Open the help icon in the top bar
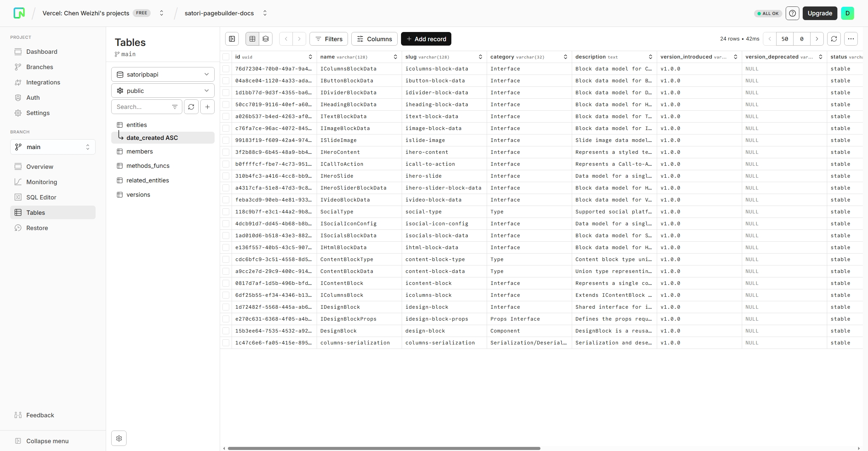This screenshot has height=451, width=868. pos(792,13)
